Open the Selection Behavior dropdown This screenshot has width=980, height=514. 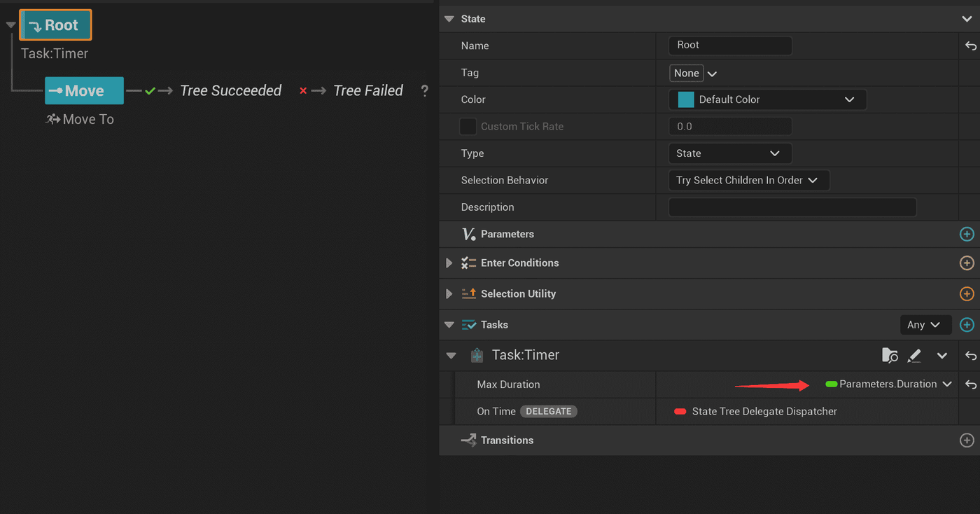click(x=749, y=180)
